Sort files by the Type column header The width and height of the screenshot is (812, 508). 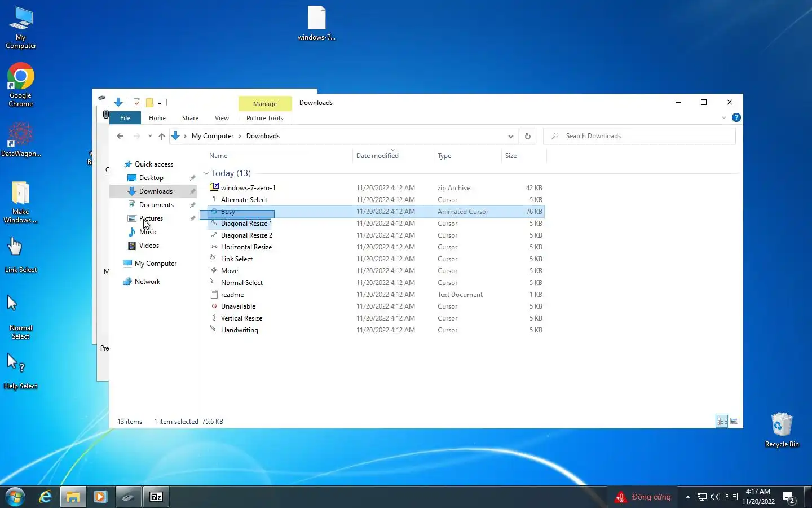[x=444, y=156]
